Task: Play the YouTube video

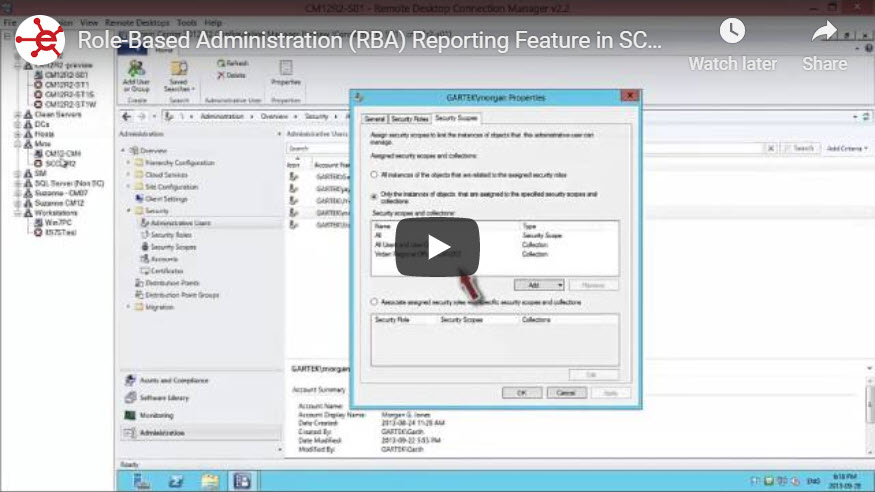Action: (x=438, y=247)
